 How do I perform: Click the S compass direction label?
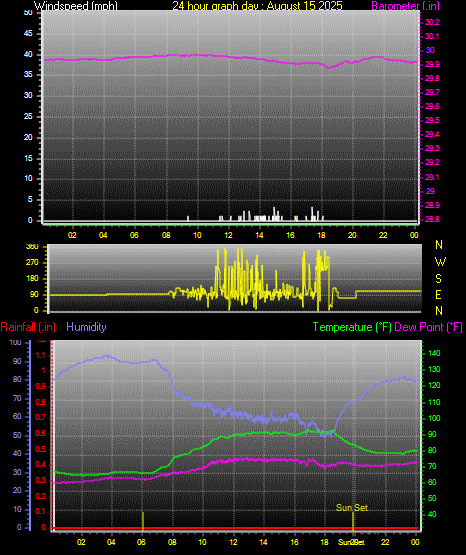point(438,279)
